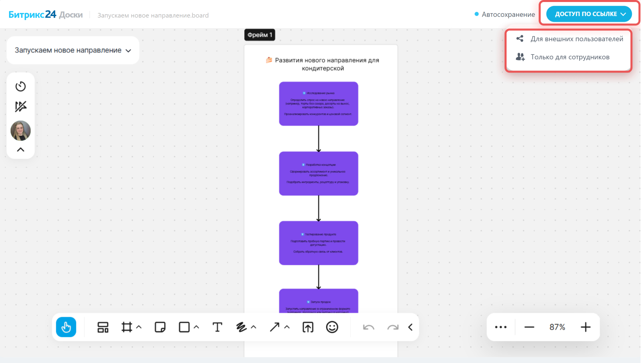Select the hand pan tool

[x=66, y=327]
